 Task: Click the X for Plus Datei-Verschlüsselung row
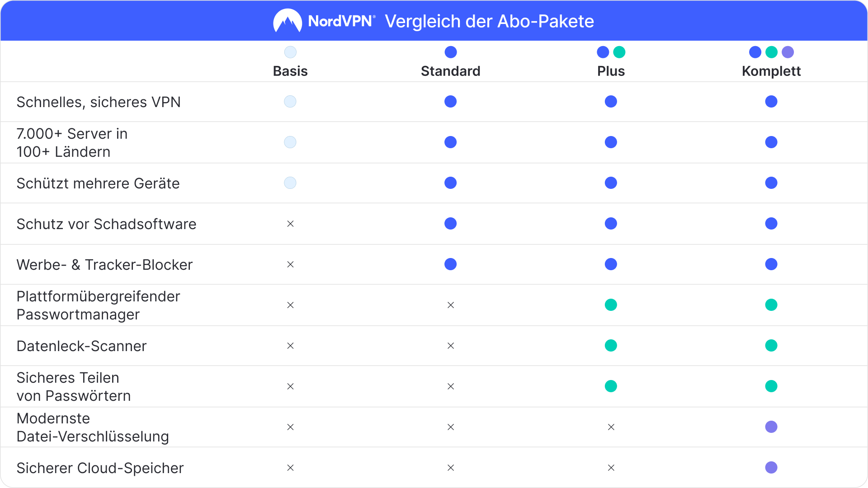[x=611, y=427]
